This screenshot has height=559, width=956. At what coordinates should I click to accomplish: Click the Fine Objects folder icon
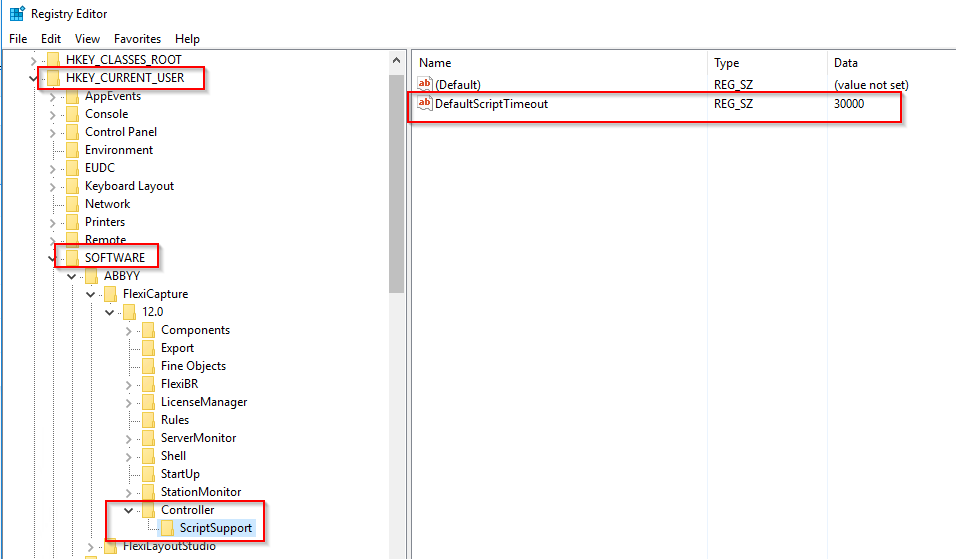[148, 366]
